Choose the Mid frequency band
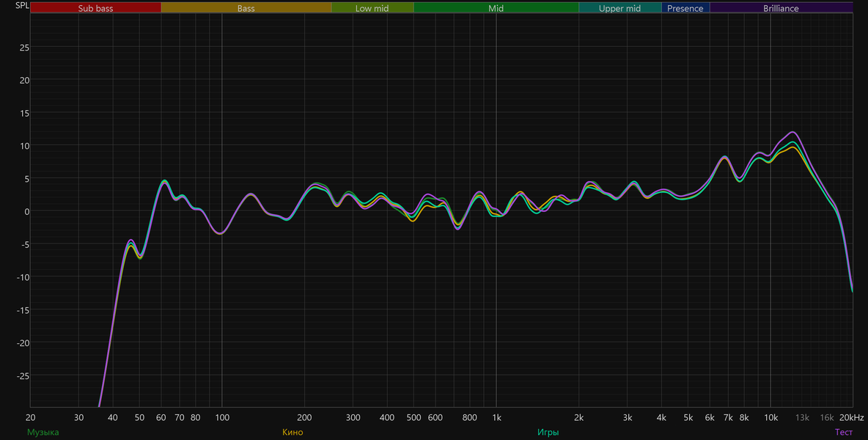Image resolution: width=868 pixels, height=440 pixels. (x=496, y=8)
